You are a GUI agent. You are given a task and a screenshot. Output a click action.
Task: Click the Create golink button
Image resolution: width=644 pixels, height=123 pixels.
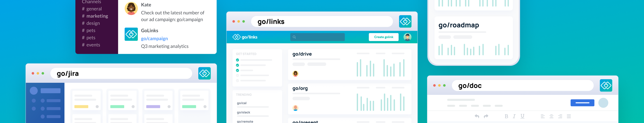pyautogui.click(x=384, y=37)
